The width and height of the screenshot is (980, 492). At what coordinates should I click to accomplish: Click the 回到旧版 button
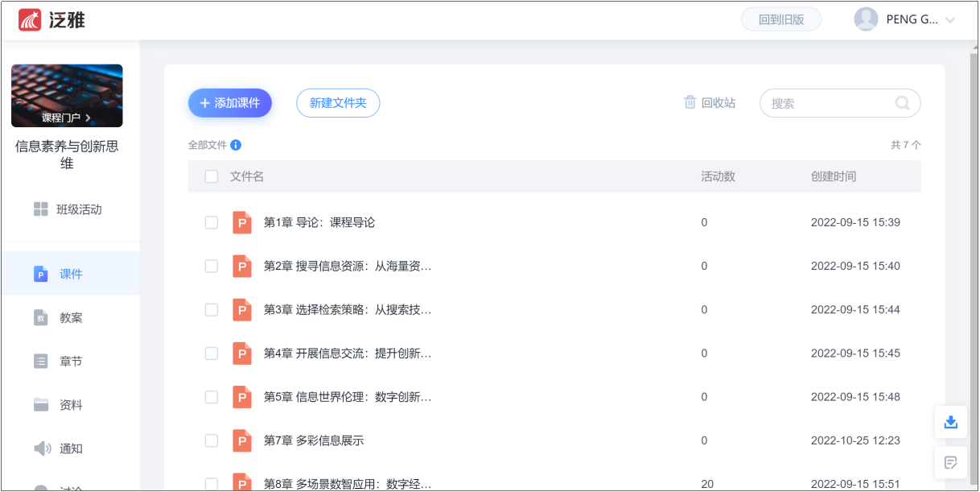[x=781, y=19]
